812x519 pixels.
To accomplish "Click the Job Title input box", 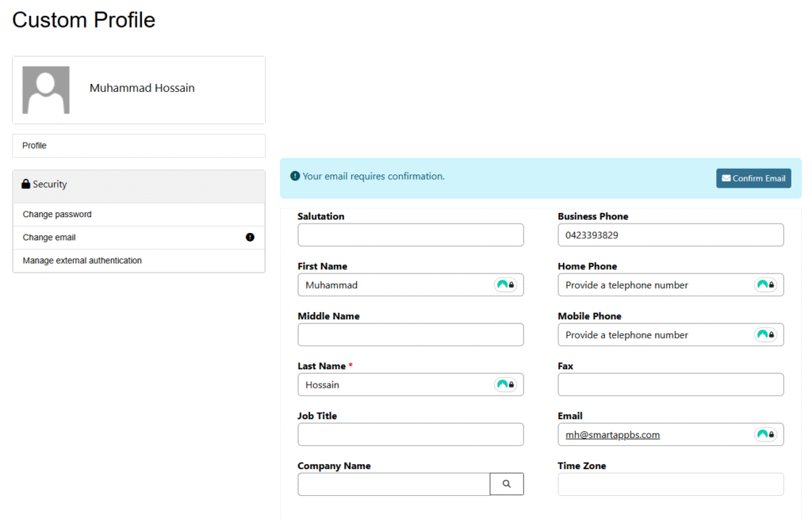I will click(x=410, y=435).
